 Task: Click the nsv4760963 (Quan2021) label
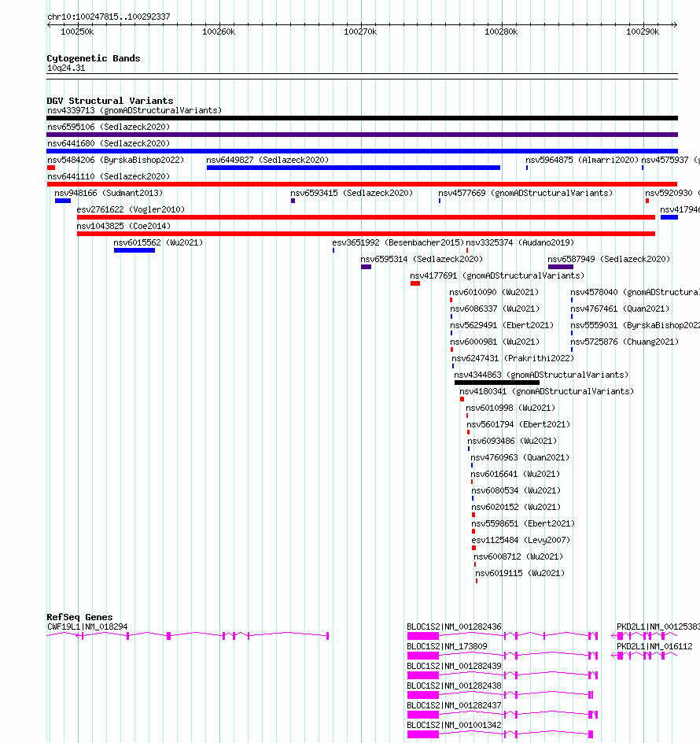click(520, 457)
